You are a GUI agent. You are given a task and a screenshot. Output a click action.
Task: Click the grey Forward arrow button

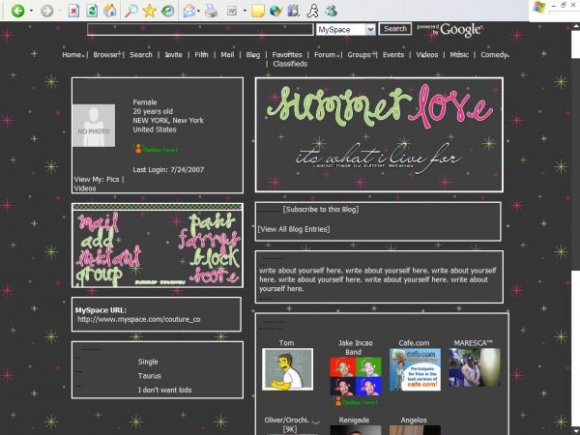pyautogui.click(x=47, y=11)
